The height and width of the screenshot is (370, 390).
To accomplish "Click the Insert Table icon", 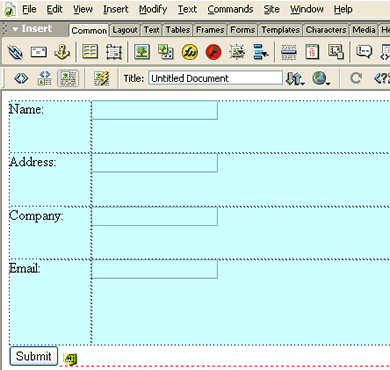I will [90, 52].
